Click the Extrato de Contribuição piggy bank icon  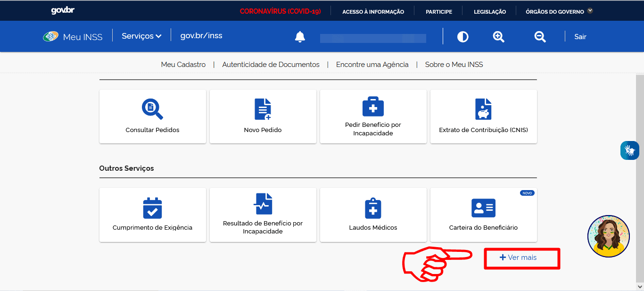(483, 109)
